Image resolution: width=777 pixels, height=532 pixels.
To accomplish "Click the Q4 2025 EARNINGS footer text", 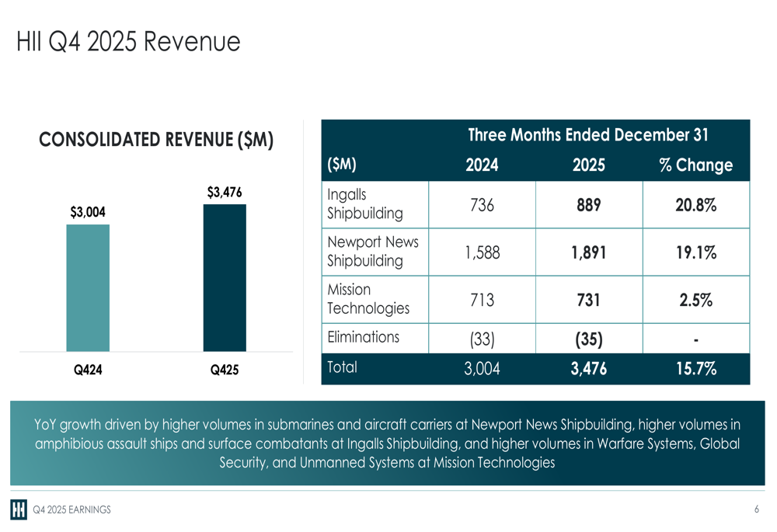I will tap(71, 510).
